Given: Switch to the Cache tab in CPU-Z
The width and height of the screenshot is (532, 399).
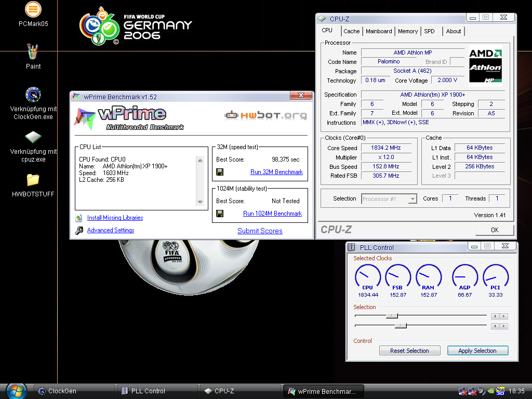Looking at the screenshot, I should point(352,31).
